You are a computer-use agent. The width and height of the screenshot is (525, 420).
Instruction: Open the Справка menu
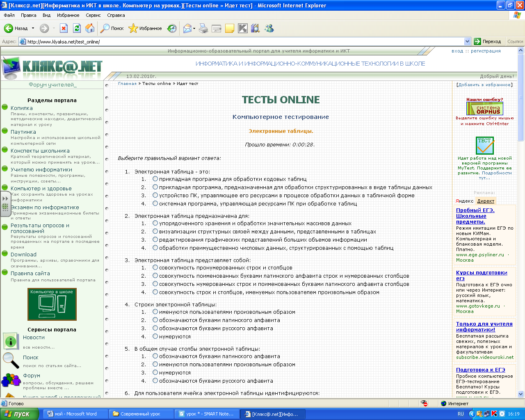pos(116,15)
